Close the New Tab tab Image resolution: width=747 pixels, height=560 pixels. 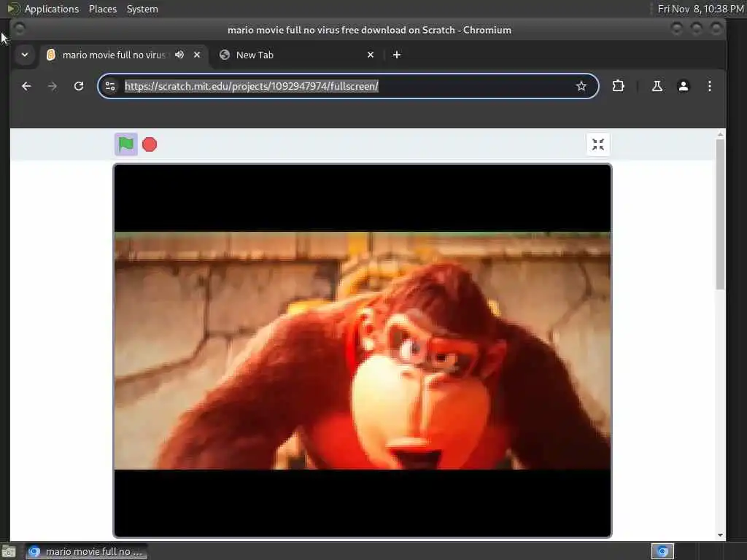pyautogui.click(x=371, y=55)
